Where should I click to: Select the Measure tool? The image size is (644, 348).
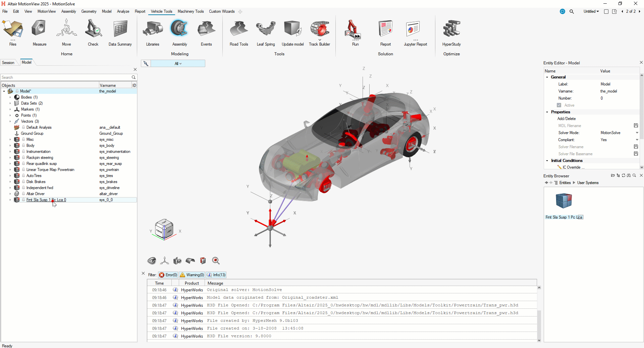point(40,33)
